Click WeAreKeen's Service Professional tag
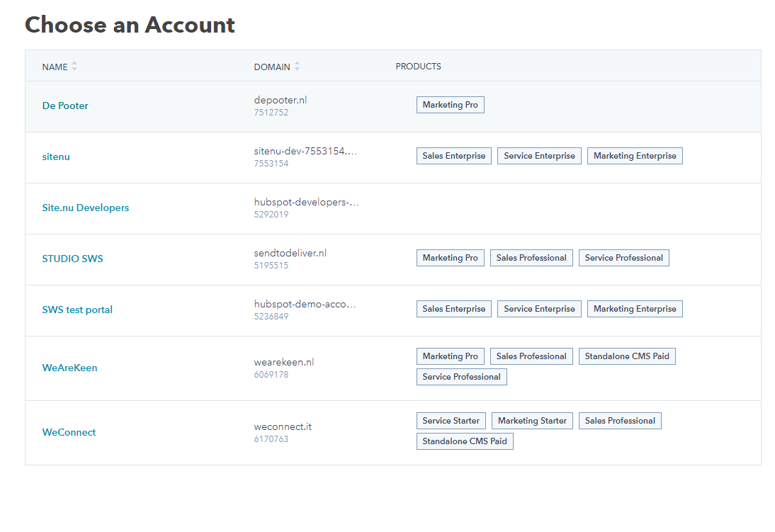Screen dimensions: 775x532 click(x=462, y=377)
